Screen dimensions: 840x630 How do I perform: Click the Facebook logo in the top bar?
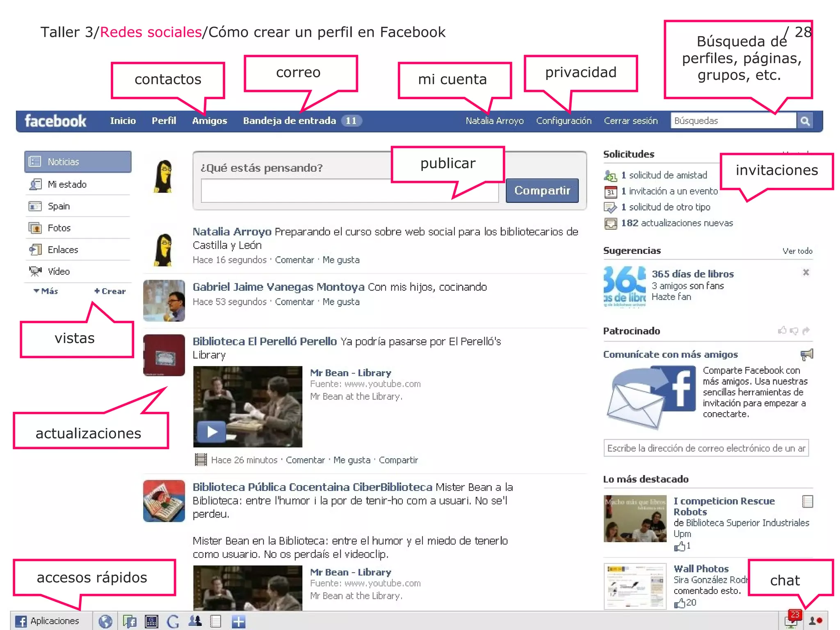click(55, 121)
